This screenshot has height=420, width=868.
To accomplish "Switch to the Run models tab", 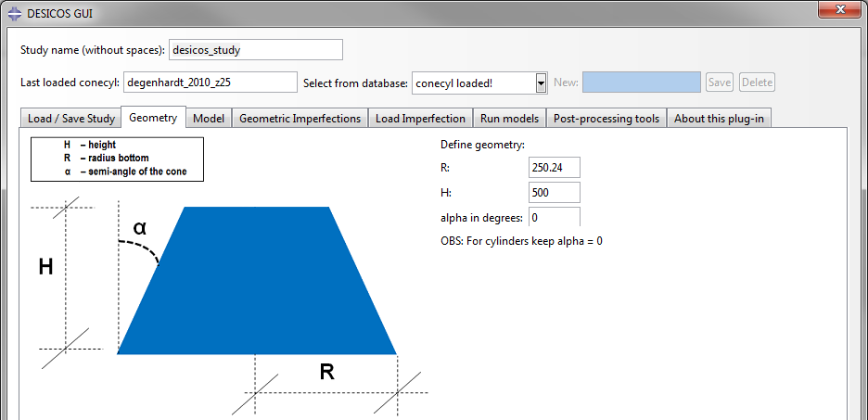I will [x=509, y=119].
